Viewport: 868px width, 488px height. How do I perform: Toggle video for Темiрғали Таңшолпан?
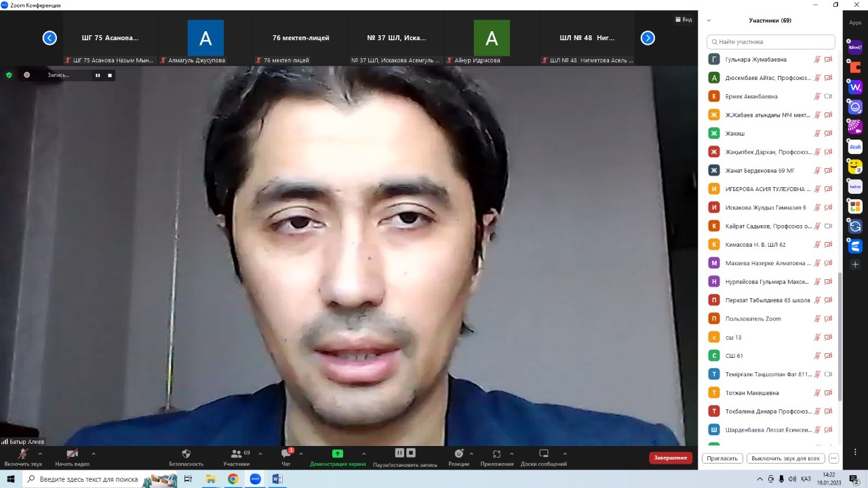pos(828,374)
